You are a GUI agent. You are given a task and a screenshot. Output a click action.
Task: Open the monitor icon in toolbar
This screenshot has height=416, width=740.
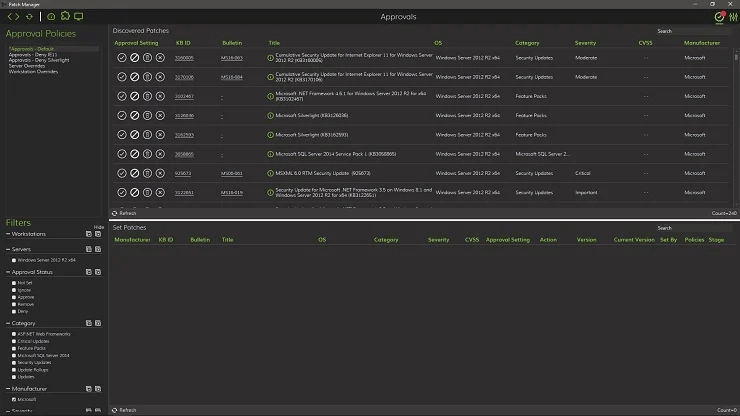(79, 17)
